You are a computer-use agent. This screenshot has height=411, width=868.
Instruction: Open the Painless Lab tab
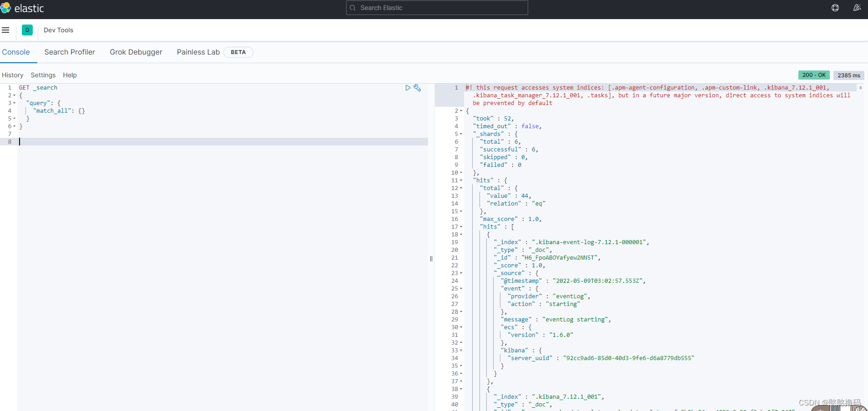[198, 52]
